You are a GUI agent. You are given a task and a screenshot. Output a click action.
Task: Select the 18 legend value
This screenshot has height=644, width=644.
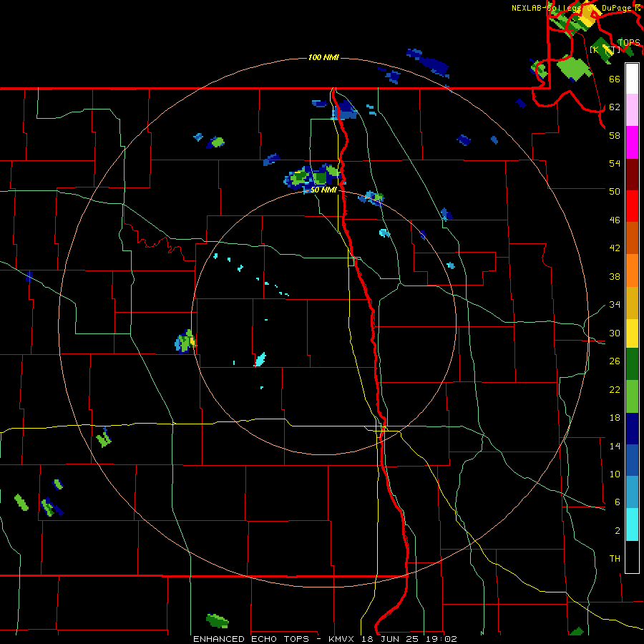pos(615,418)
